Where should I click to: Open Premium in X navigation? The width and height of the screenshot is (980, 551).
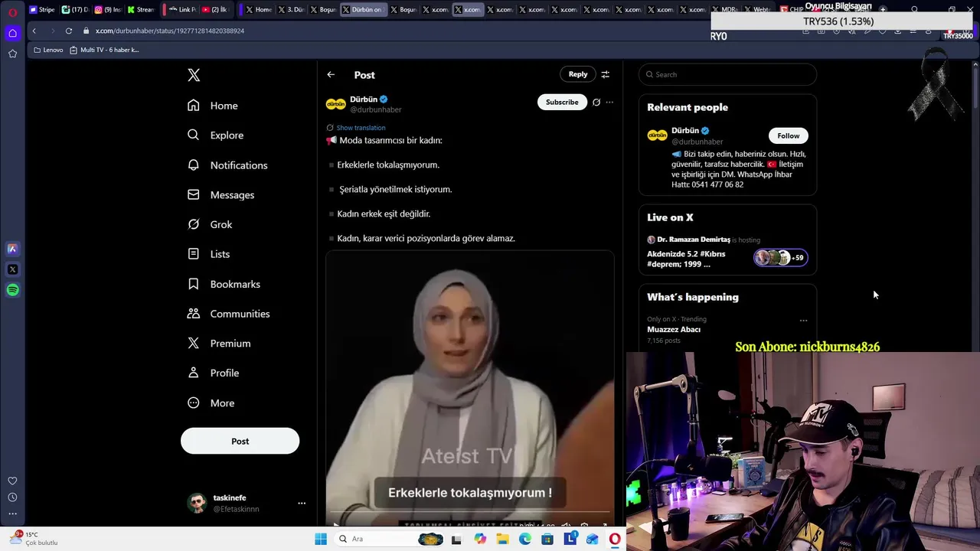[219, 344]
